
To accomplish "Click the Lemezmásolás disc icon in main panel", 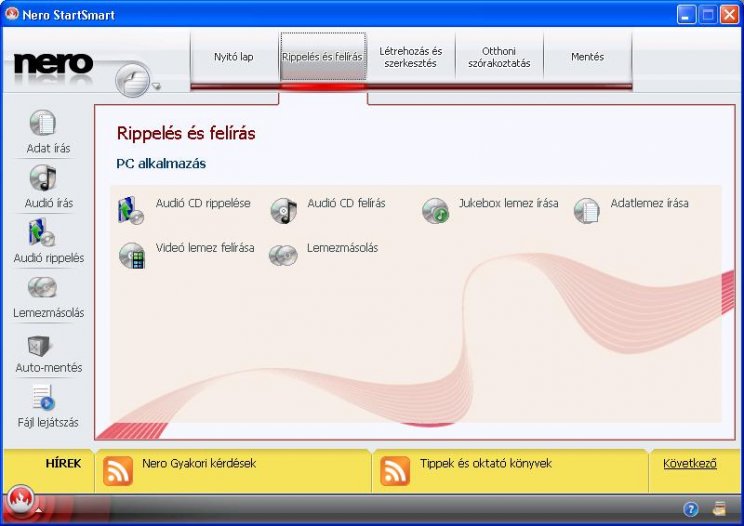I will [283, 255].
